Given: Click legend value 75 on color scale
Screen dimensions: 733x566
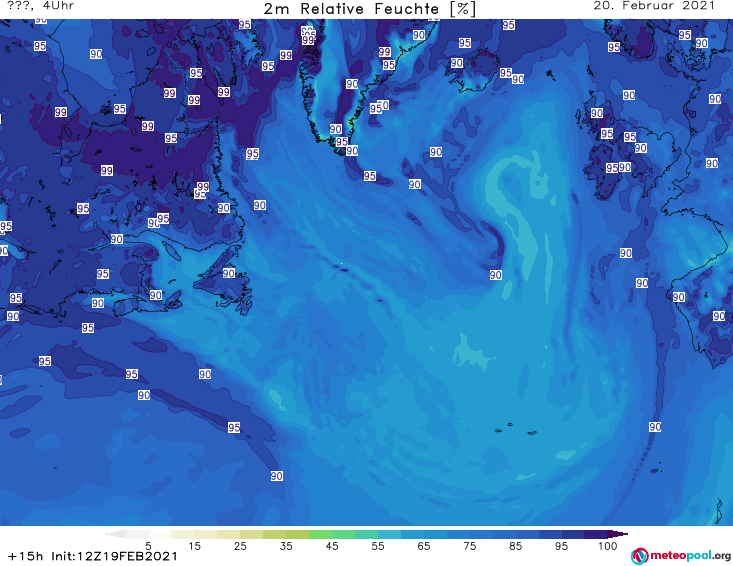Looking at the screenshot, I should pos(470,546).
